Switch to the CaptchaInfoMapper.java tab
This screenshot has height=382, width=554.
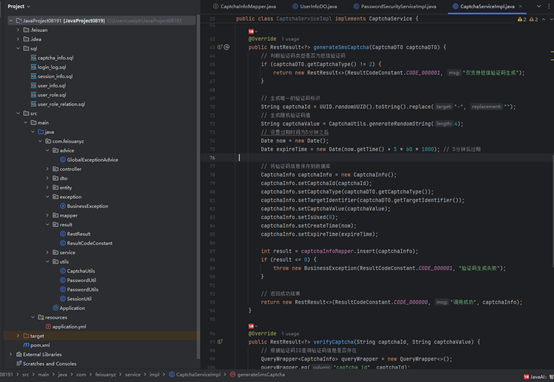244,6
